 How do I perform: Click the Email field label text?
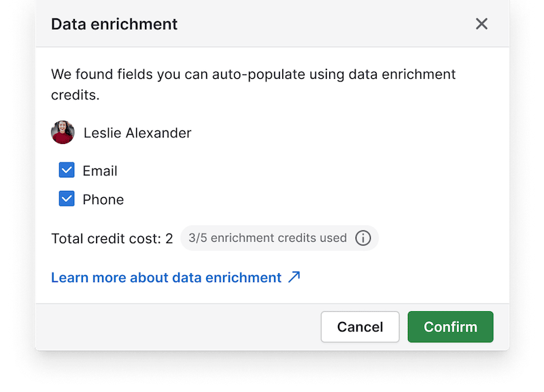99,171
